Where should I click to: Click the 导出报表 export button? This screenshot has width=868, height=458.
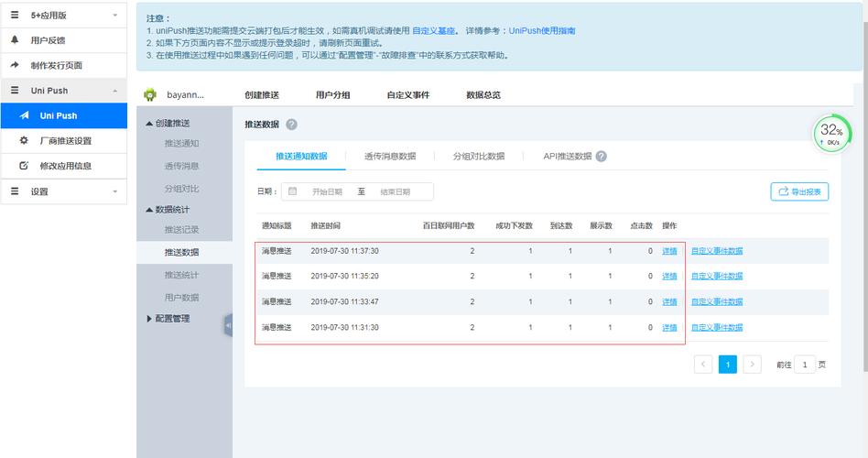[x=799, y=191]
